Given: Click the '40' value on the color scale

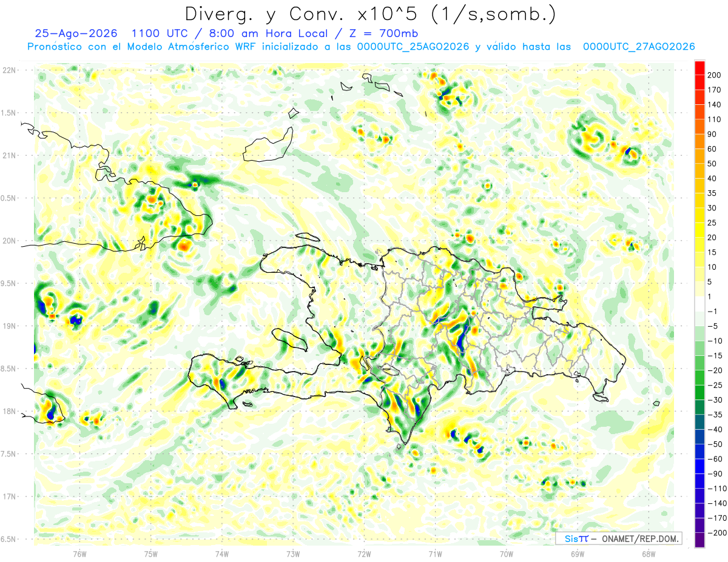Looking at the screenshot, I should coord(712,178).
